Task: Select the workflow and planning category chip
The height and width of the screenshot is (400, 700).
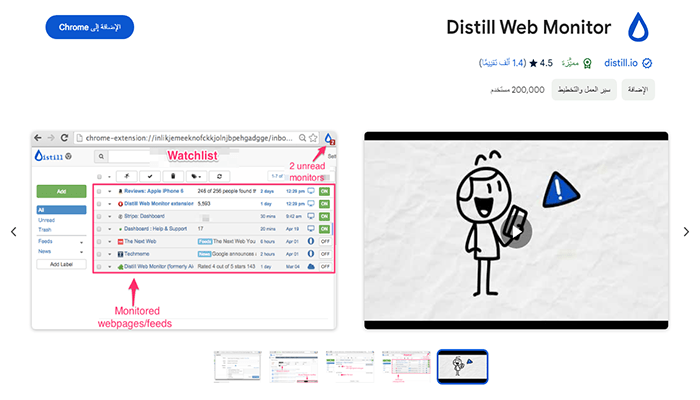Action: (x=584, y=90)
